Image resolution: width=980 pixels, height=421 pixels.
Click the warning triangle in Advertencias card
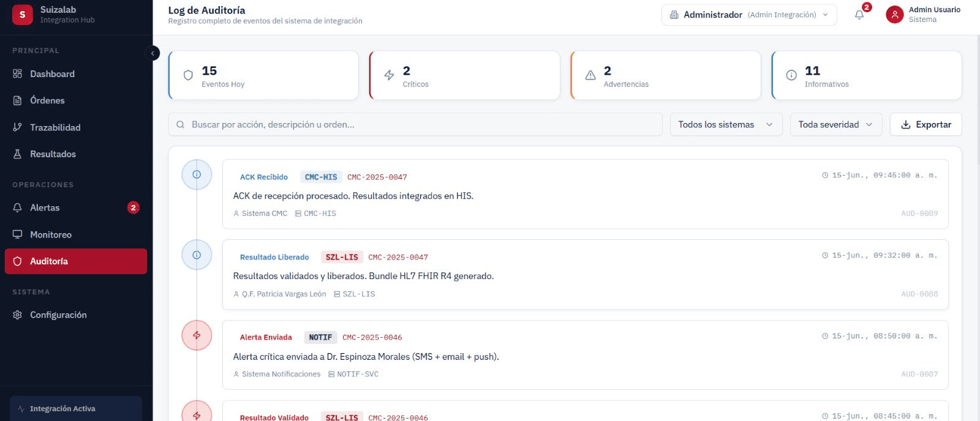coord(590,75)
